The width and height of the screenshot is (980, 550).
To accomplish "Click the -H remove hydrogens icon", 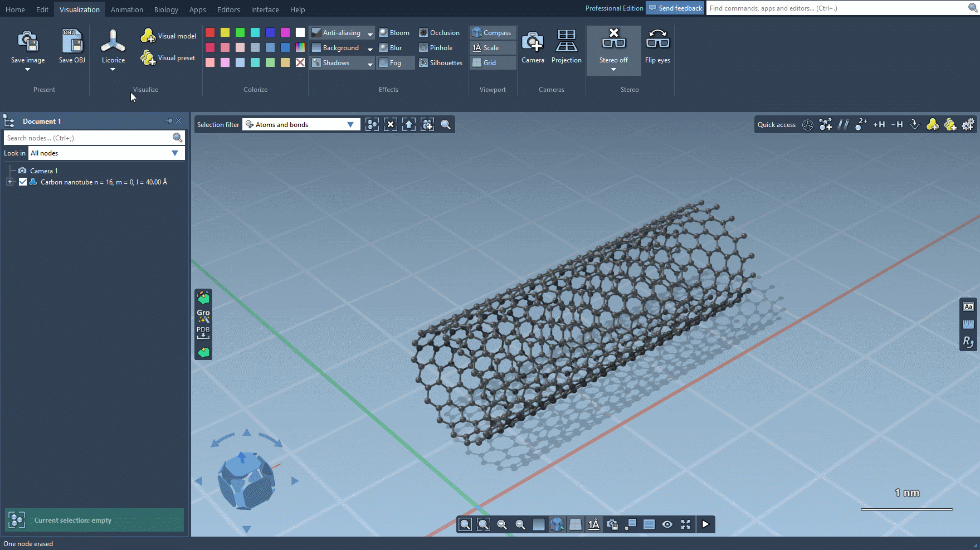I will [897, 124].
